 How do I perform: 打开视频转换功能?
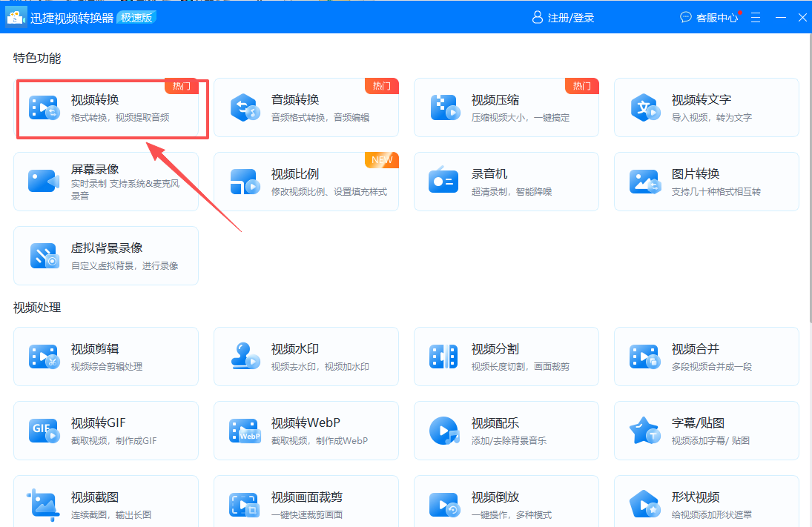[x=111, y=107]
